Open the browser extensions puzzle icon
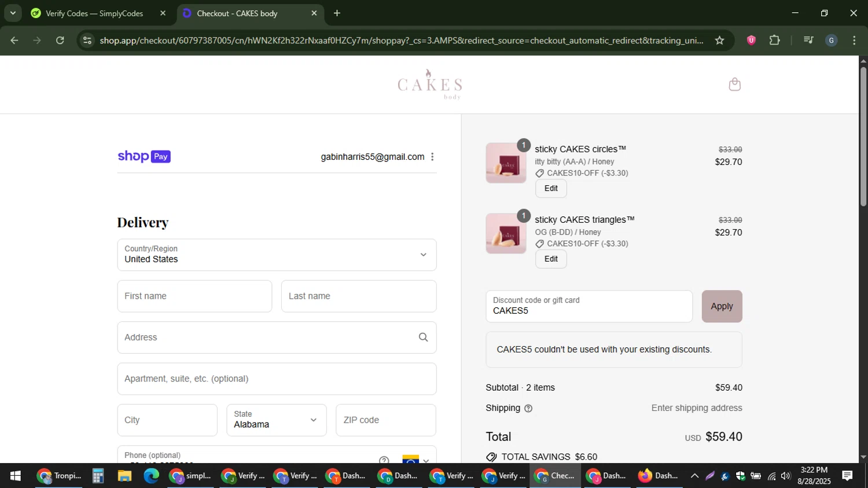 point(775,41)
